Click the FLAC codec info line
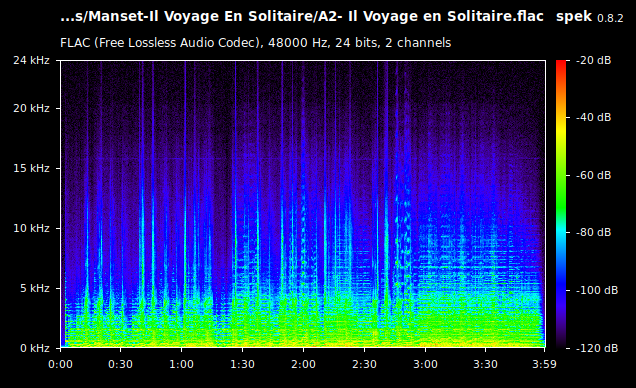Image resolution: width=636 pixels, height=388 pixels. coord(256,43)
